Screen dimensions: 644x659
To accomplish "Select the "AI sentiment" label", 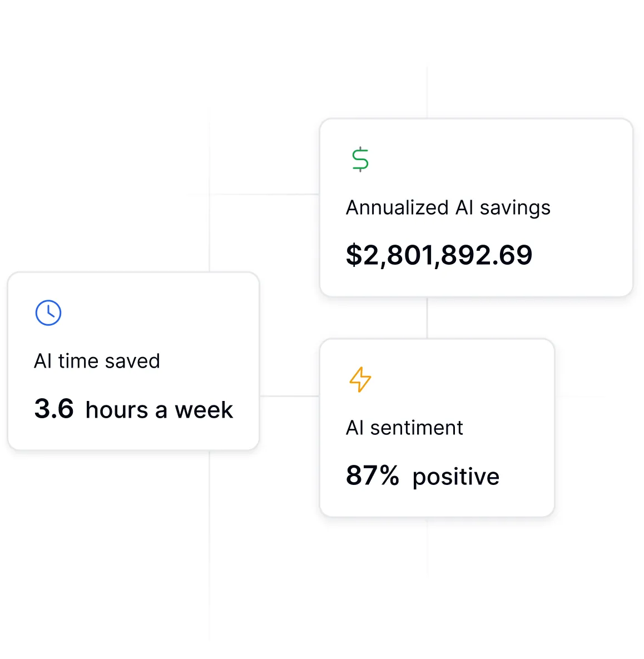I will 404,428.
